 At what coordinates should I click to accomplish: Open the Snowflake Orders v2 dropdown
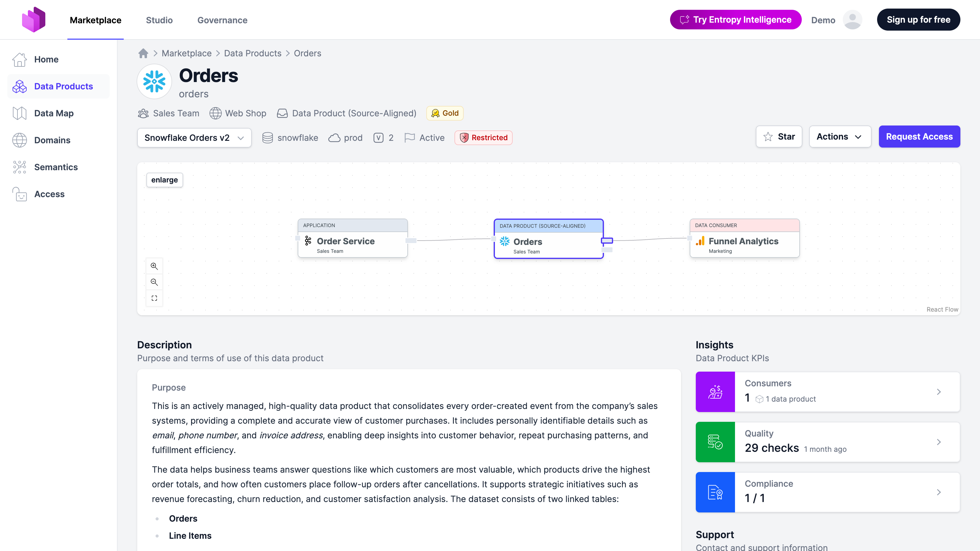coord(194,138)
